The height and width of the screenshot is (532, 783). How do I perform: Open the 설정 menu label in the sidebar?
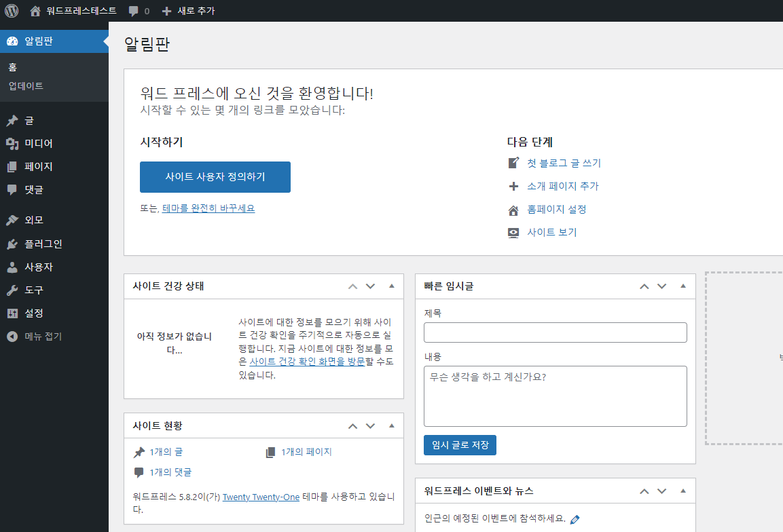[34, 313]
